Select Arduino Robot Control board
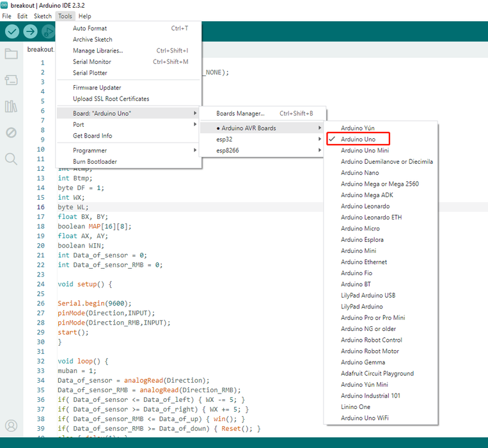The width and height of the screenshot is (488, 448). pos(381,340)
